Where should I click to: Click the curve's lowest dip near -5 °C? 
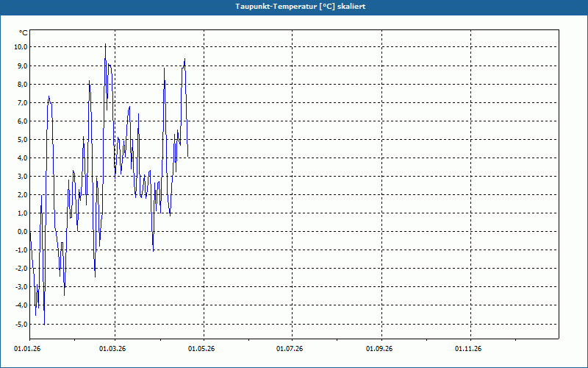click(x=44, y=324)
